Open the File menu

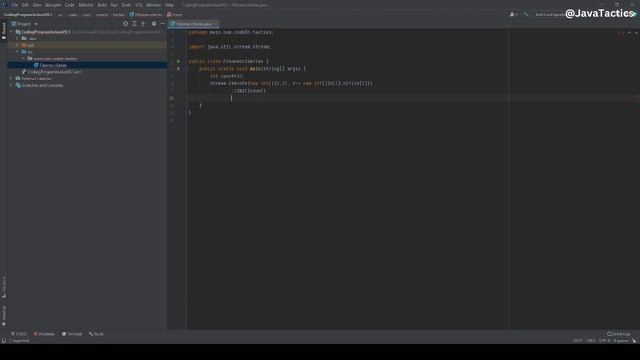[x=15, y=5]
